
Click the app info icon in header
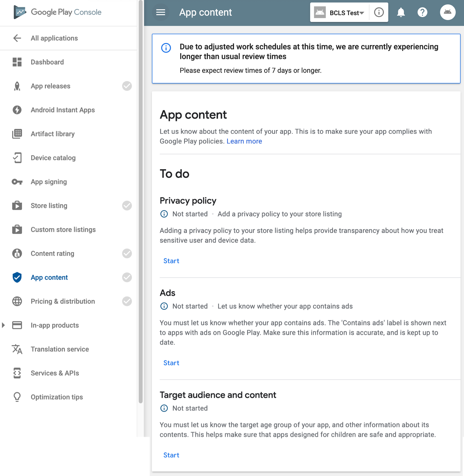point(379,12)
